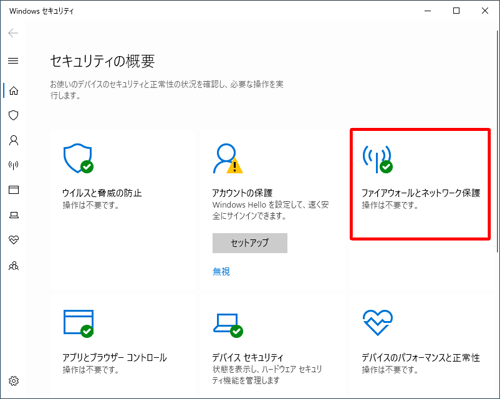Image resolution: width=500 pixels, height=399 pixels.
Task: Click the back arrow in the header
Action: tap(13, 33)
